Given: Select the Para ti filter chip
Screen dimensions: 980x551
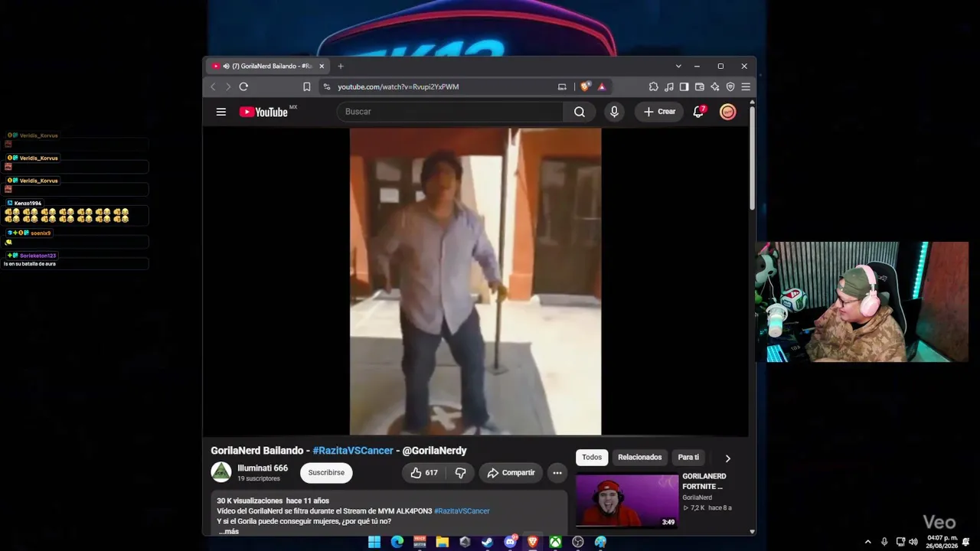Looking at the screenshot, I should click(x=688, y=458).
